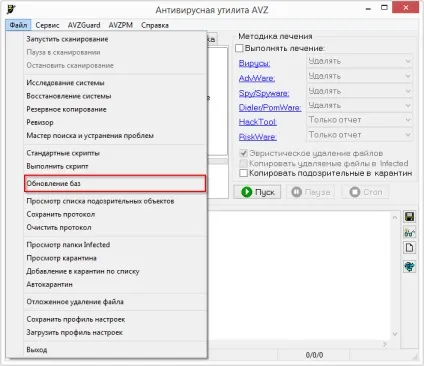Click the AdvWare link
This screenshot has width=424, height=366.
[257, 78]
